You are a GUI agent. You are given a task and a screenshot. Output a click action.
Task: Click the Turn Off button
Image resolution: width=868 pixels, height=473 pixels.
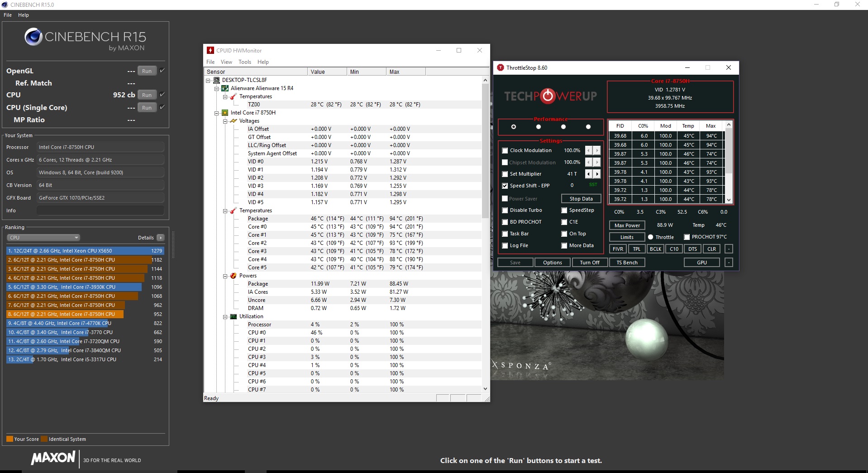point(590,263)
